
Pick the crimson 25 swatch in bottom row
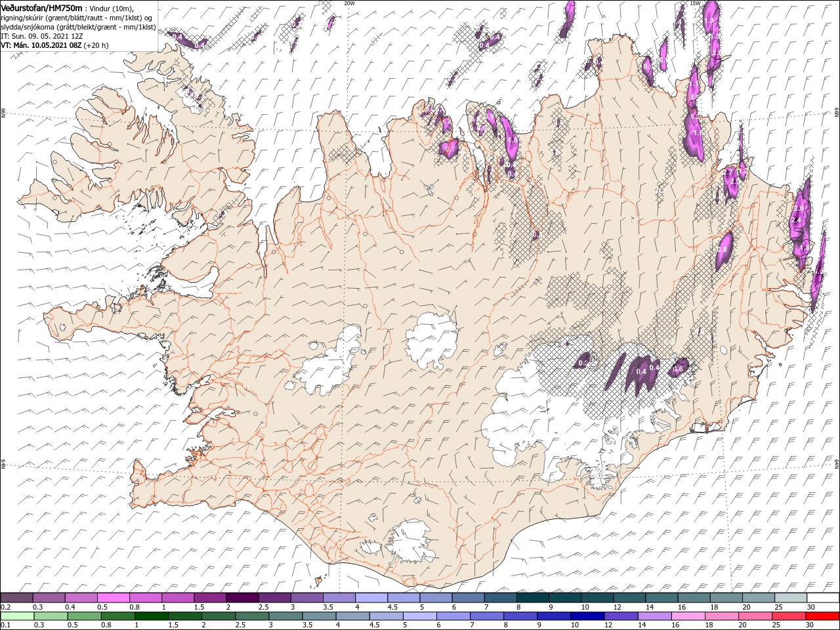coord(788,616)
